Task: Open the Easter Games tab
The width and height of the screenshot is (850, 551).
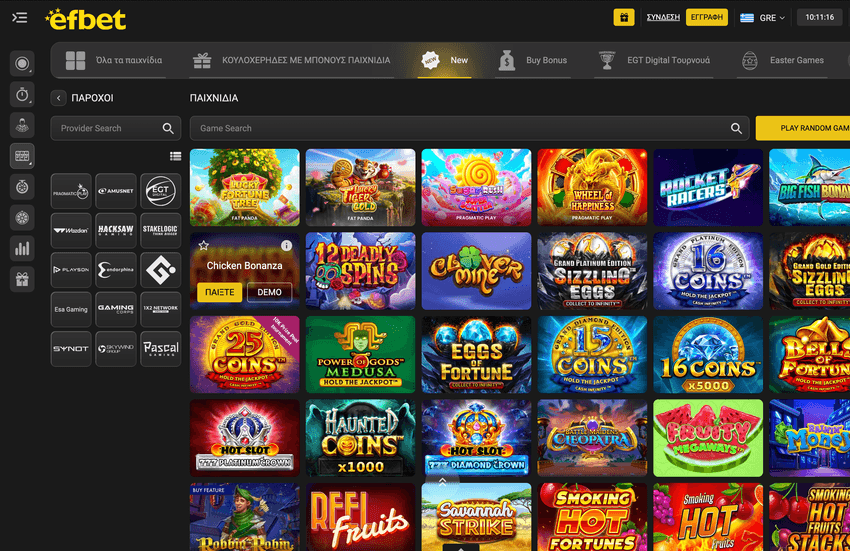Action: click(783, 60)
